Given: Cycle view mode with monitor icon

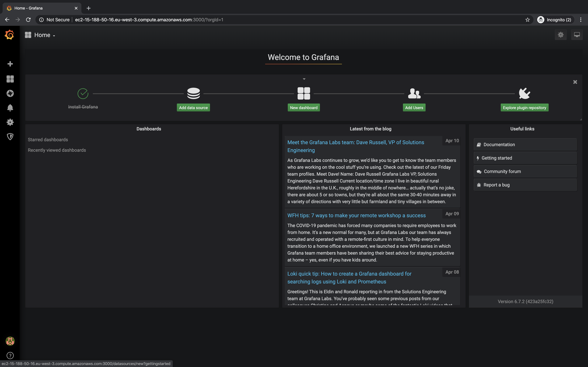Looking at the screenshot, I should point(577,35).
